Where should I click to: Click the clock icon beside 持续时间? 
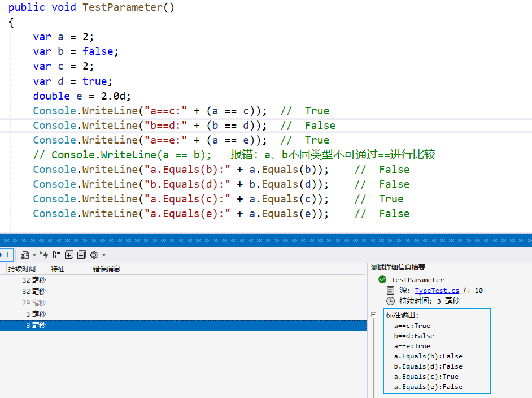[x=390, y=301]
